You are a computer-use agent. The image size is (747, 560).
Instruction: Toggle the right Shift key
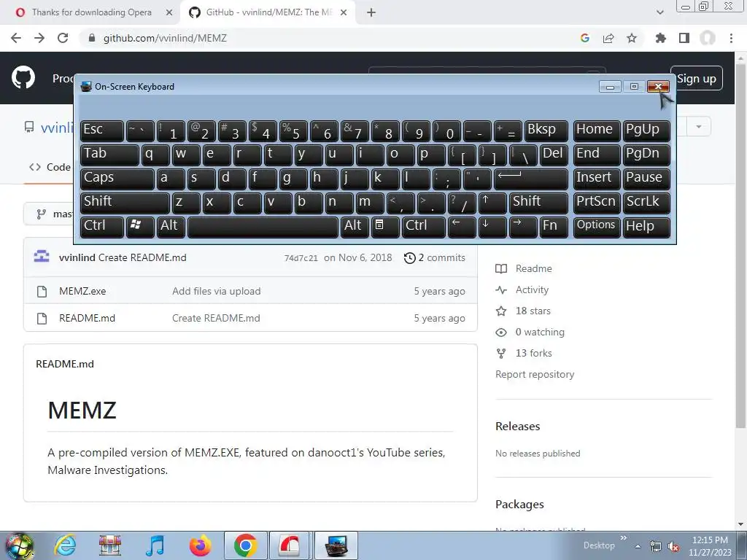pyautogui.click(x=539, y=203)
